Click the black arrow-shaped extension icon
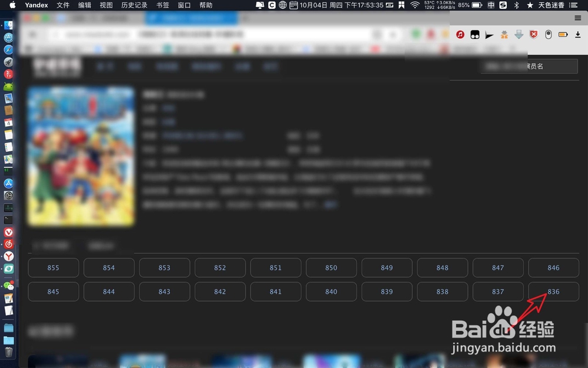Viewport: 588px width, 368px height. (489, 35)
